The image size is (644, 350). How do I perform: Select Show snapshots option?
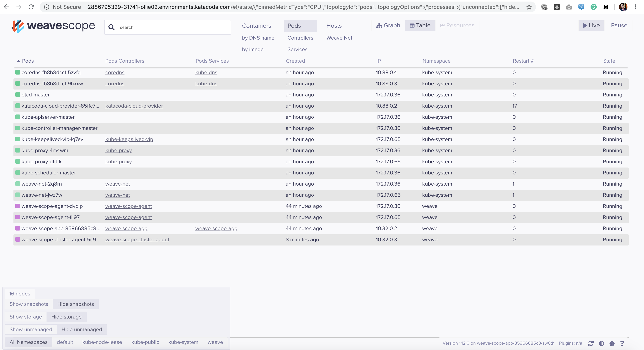(29, 304)
